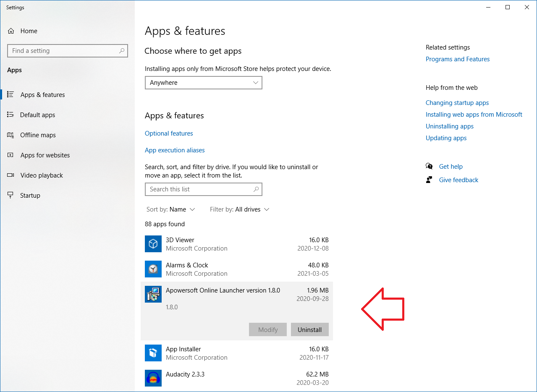Select the 3D Viewer app row
The height and width of the screenshot is (392, 537).
[x=237, y=244]
